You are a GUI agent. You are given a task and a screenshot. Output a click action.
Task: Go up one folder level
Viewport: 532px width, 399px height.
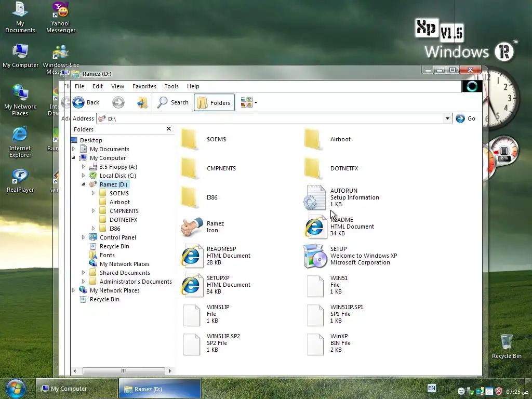(x=142, y=102)
